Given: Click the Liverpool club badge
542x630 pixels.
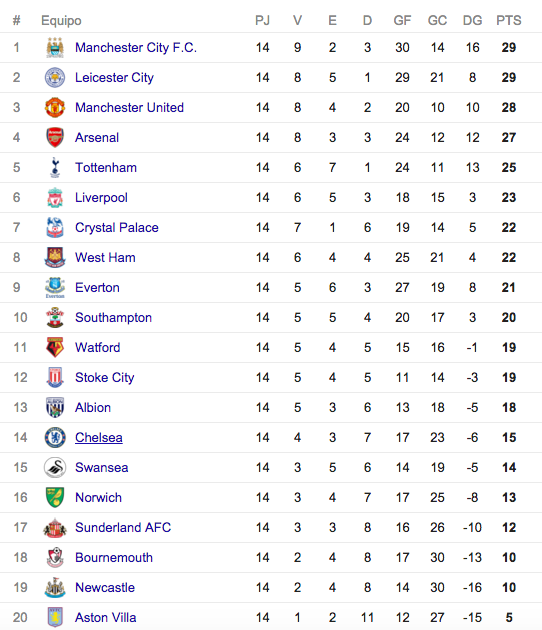Looking at the screenshot, I should tap(55, 197).
